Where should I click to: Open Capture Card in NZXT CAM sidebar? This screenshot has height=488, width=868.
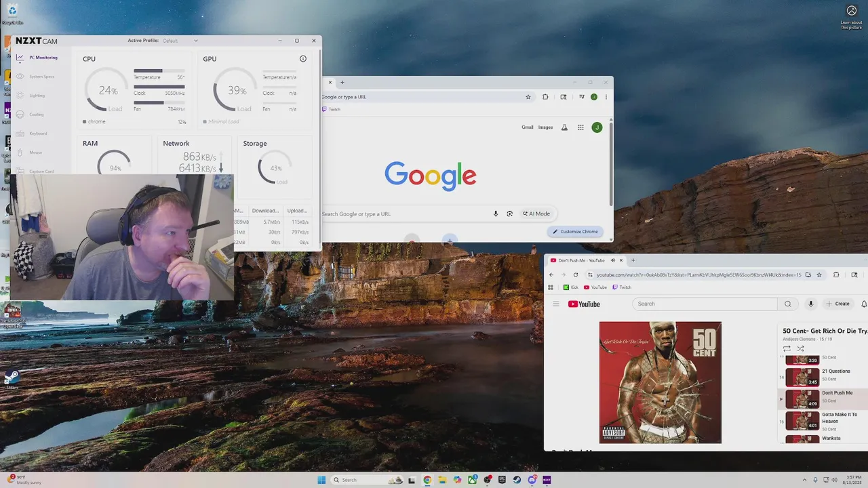tap(35, 171)
